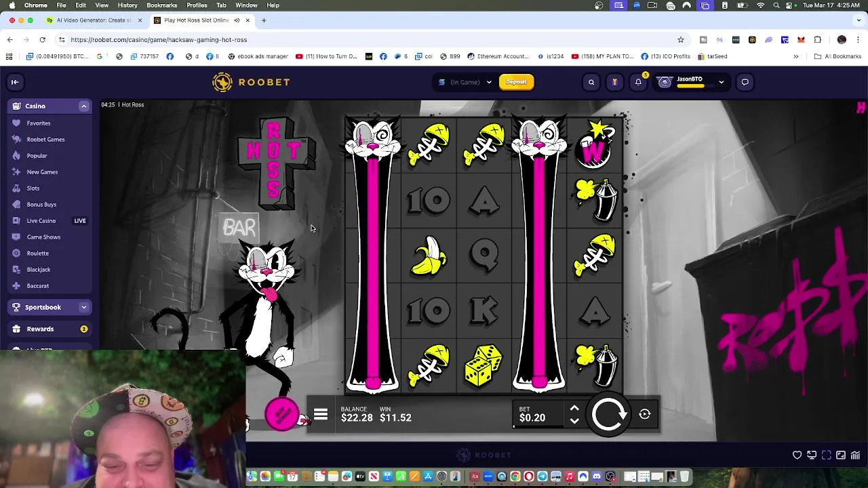Click the pink Buy Bonus button
This screenshot has height=488, width=868.
click(x=281, y=413)
